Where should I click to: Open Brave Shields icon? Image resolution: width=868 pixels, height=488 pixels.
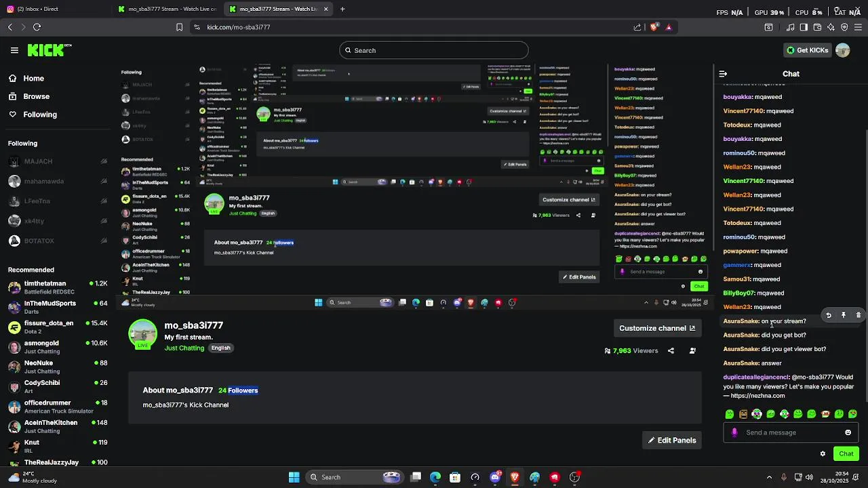click(654, 27)
